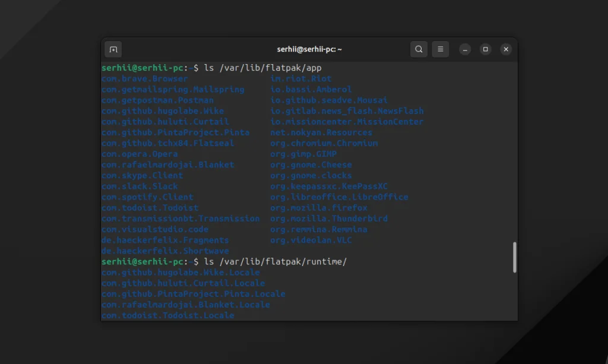Click the terminal search icon
608x364 pixels.
(419, 49)
